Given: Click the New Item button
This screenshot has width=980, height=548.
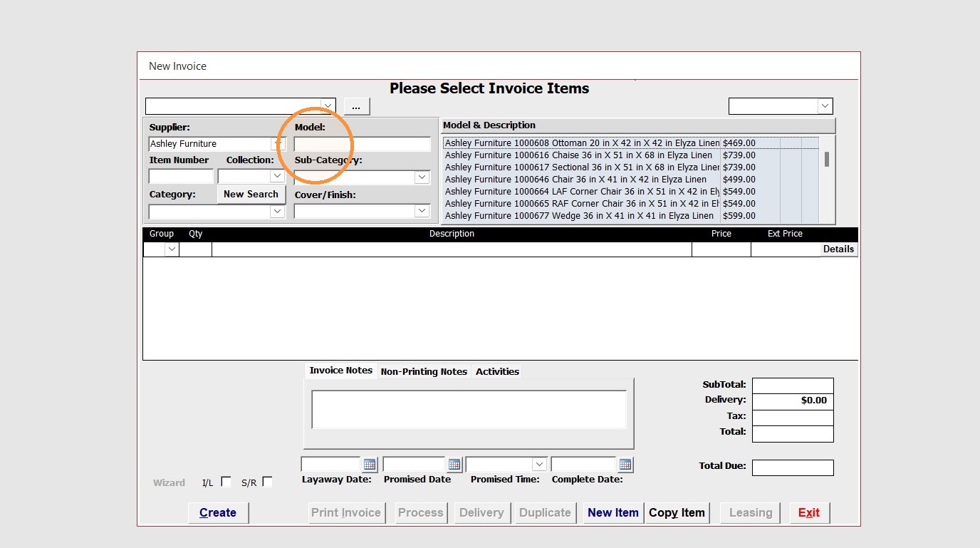Looking at the screenshot, I should pyautogui.click(x=613, y=512).
